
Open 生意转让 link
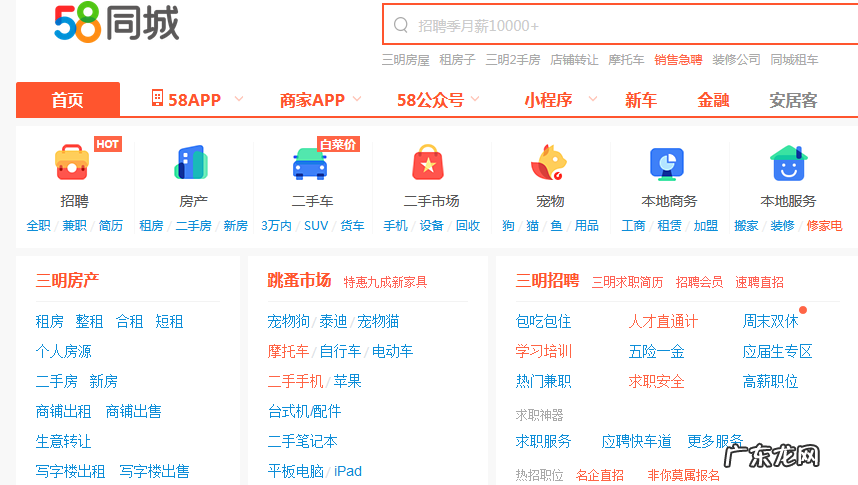point(63,441)
